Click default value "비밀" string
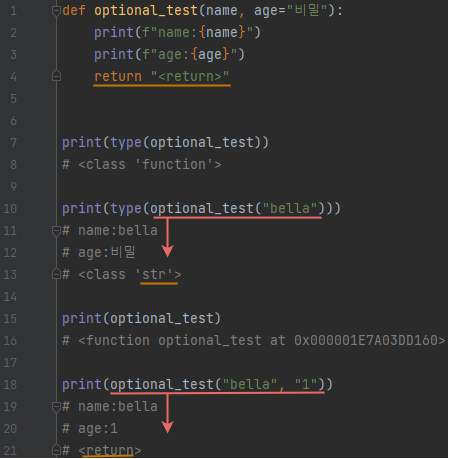Screen dimensions: 449x459 coord(307,11)
